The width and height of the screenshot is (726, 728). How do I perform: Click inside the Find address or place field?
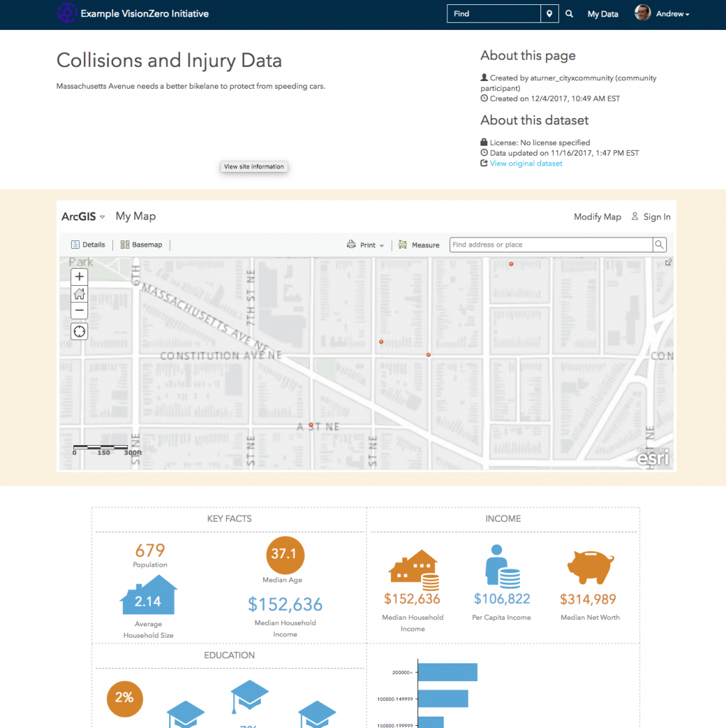tap(548, 245)
